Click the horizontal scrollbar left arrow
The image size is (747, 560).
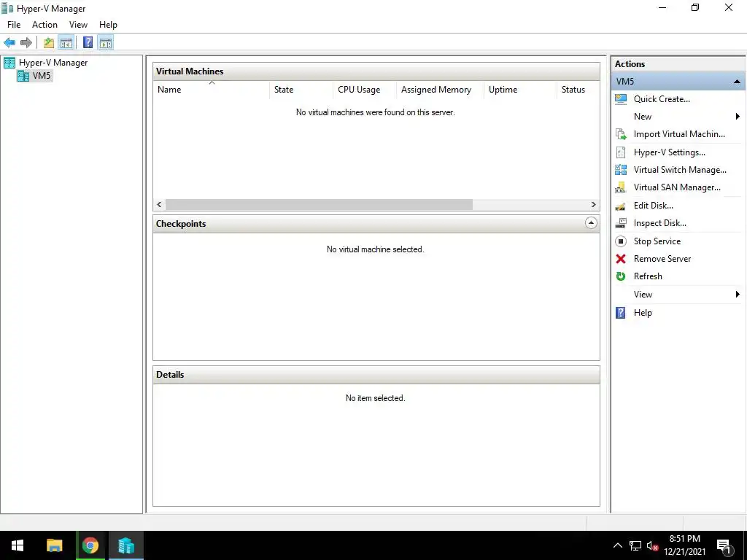point(159,205)
